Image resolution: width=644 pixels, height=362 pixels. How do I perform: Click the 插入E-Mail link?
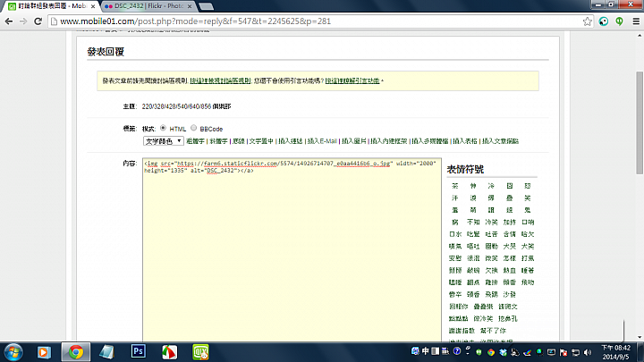[x=322, y=141]
